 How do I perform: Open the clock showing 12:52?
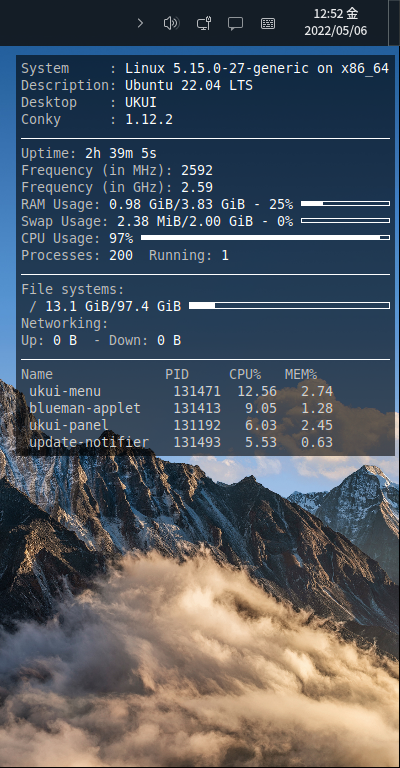click(x=335, y=13)
